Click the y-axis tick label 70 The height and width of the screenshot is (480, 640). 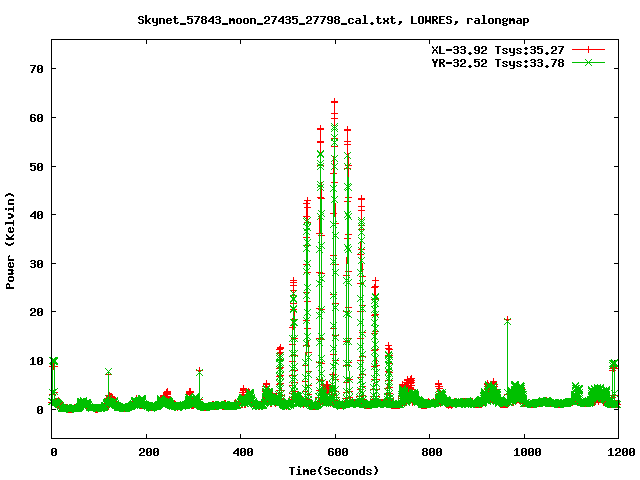pos(36,69)
